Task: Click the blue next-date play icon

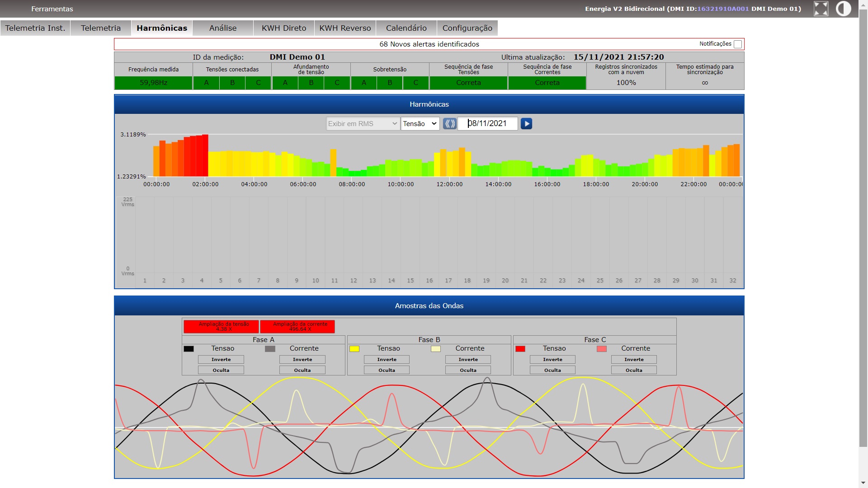Action: pyautogui.click(x=526, y=123)
